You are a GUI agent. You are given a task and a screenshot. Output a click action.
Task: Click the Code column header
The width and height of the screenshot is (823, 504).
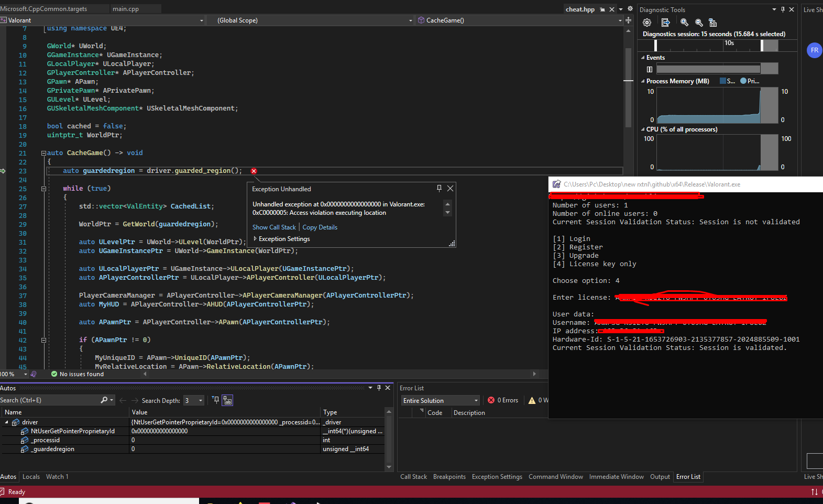coord(435,413)
